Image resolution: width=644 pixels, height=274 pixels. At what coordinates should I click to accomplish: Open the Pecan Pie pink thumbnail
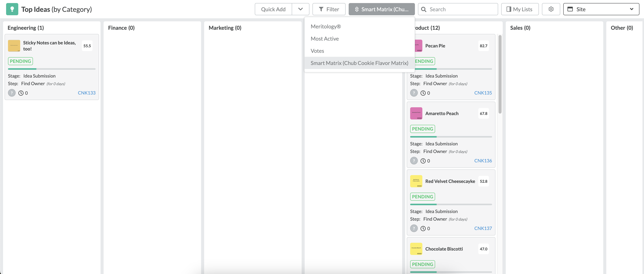[x=419, y=46]
